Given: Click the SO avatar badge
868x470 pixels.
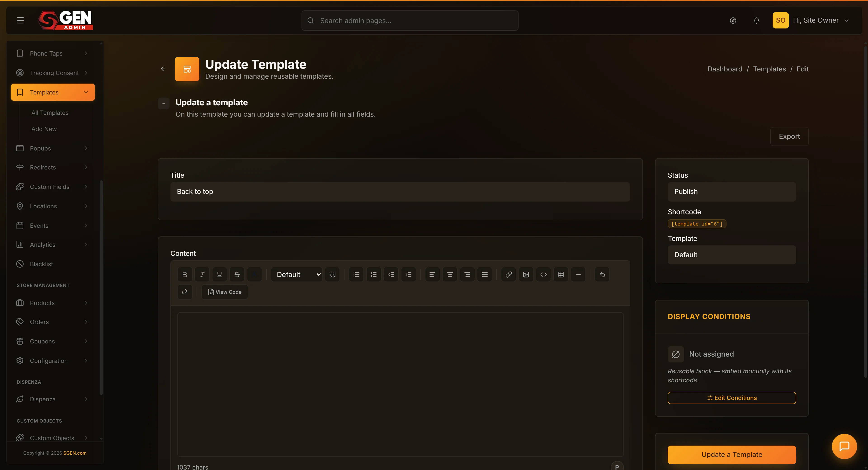Looking at the screenshot, I should click(780, 20).
